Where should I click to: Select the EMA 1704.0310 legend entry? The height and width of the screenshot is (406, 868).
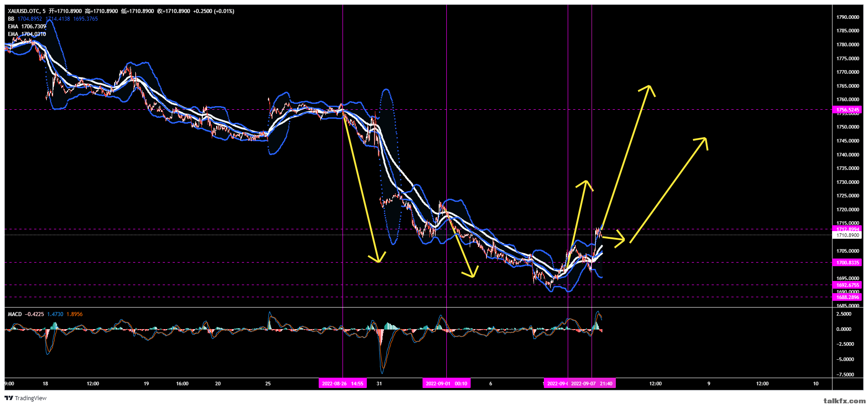tap(27, 34)
